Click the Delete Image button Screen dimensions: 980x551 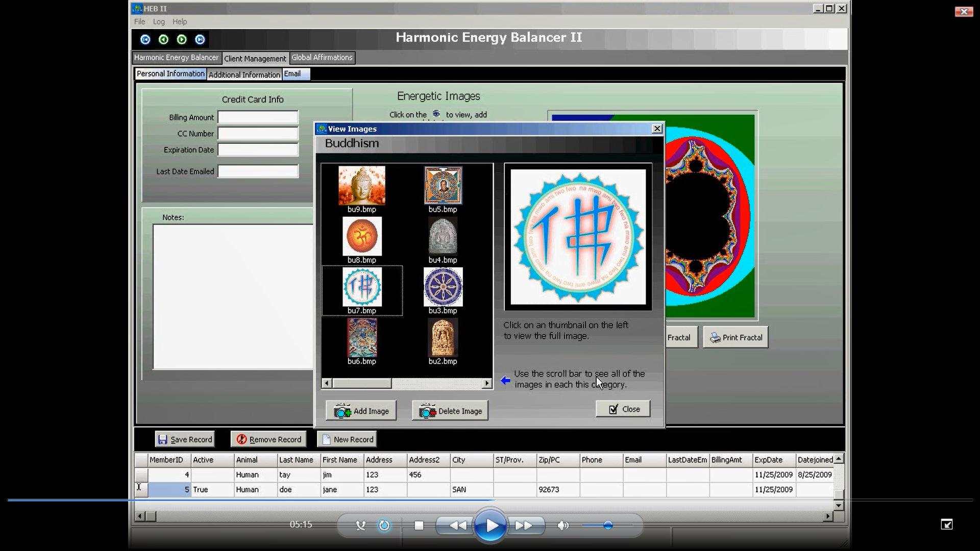click(450, 411)
